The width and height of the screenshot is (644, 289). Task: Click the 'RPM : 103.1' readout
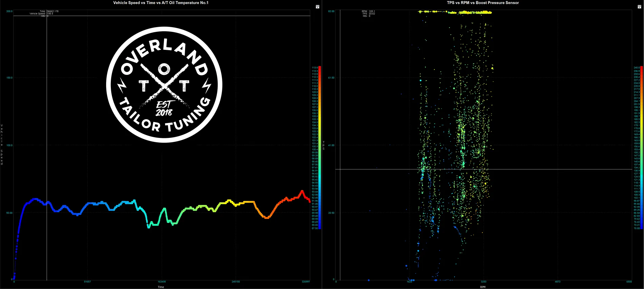tap(368, 11)
